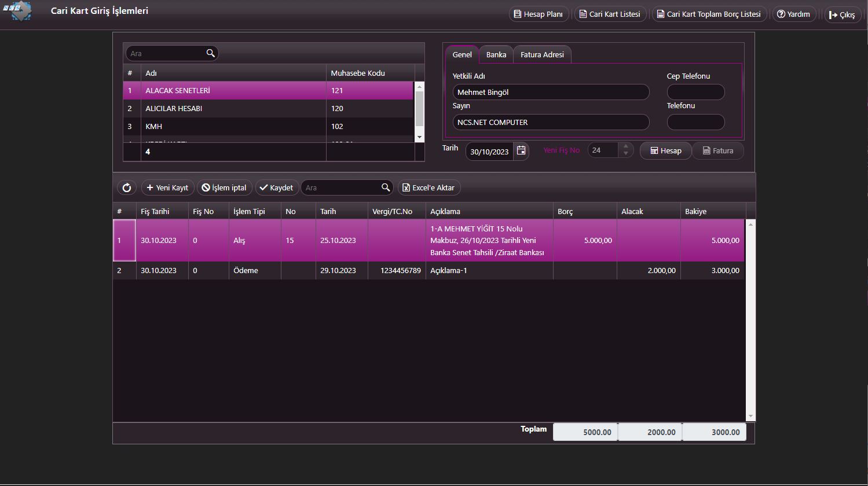Click the 2.000,00 Alacak cell

coord(649,270)
